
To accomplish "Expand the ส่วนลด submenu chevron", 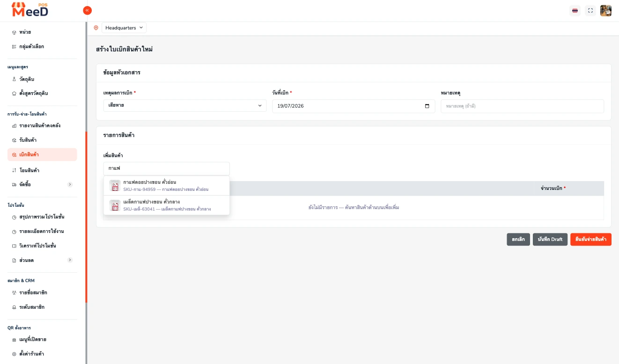I will (70, 260).
